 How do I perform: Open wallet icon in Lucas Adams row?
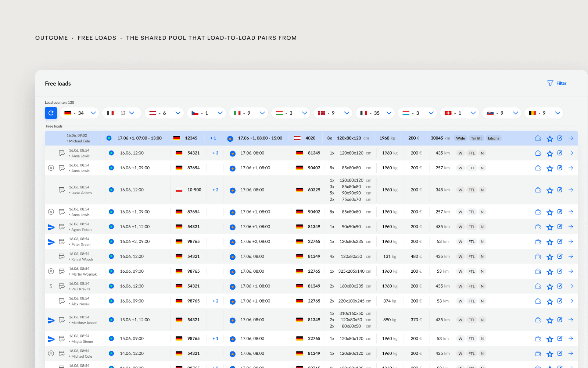tap(538, 190)
